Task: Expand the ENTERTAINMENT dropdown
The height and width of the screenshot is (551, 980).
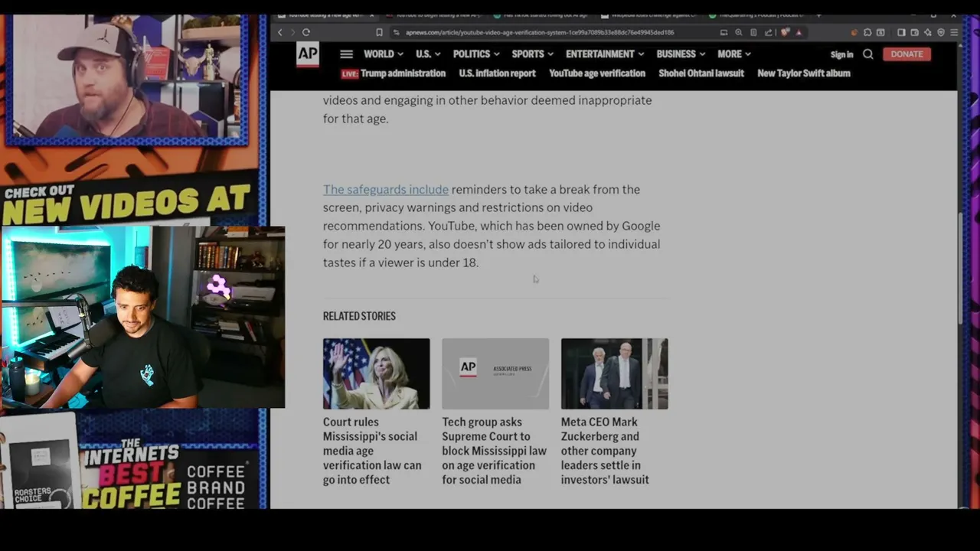Action: pyautogui.click(x=605, y=54)
